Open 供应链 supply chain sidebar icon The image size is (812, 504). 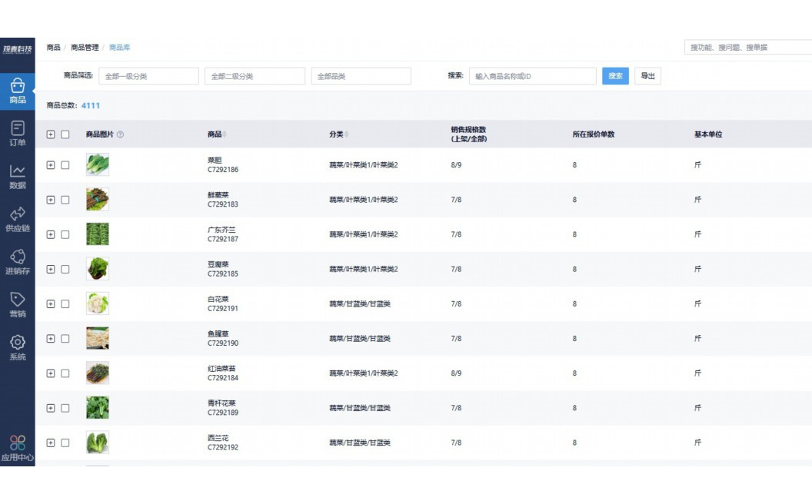[x=17, y=219]
